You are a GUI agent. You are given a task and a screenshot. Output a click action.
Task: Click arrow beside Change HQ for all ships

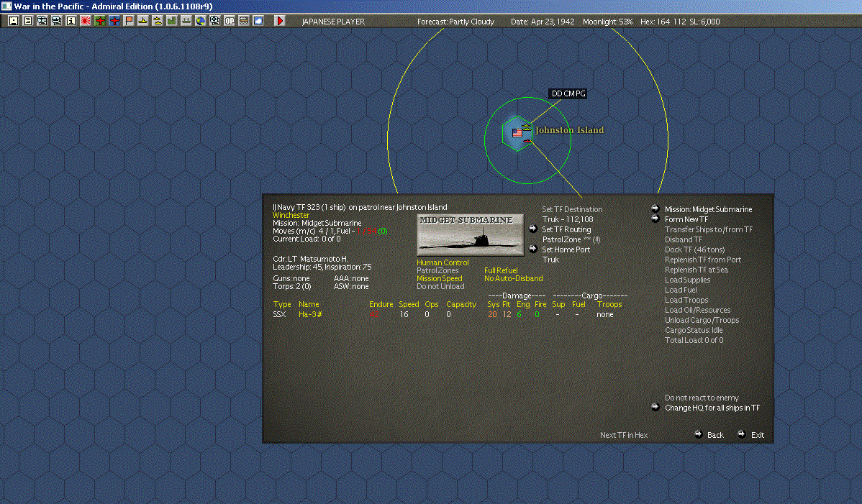655,408
